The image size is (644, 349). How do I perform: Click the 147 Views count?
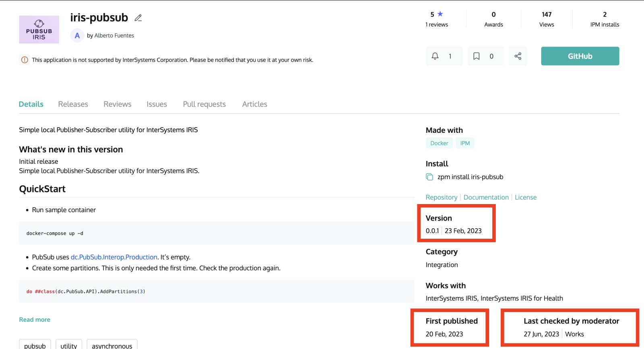[x=547, y=19]
